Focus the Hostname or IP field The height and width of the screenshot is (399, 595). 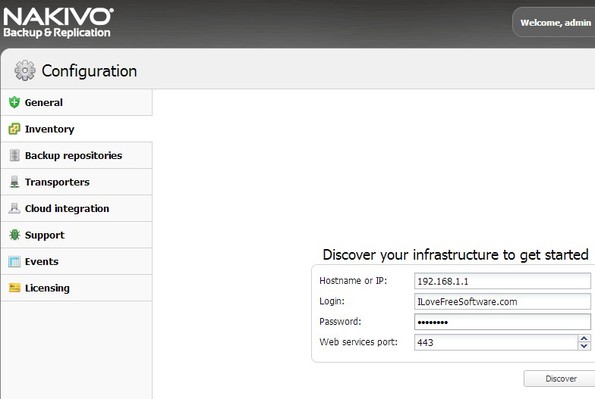[502, 281]
